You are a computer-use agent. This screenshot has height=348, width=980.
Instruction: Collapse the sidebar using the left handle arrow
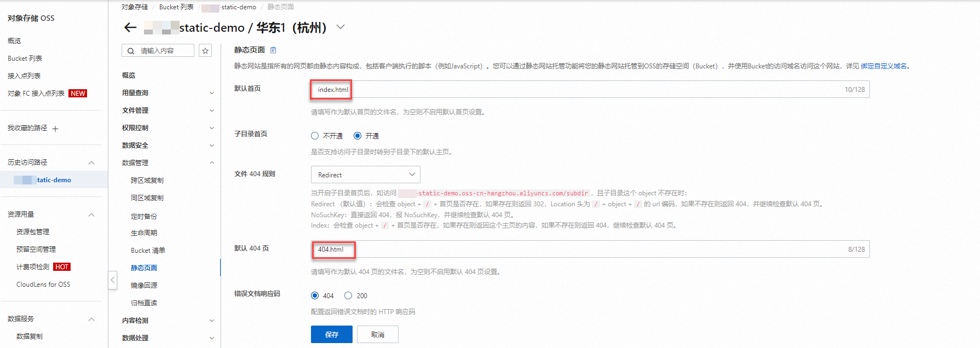112,280
